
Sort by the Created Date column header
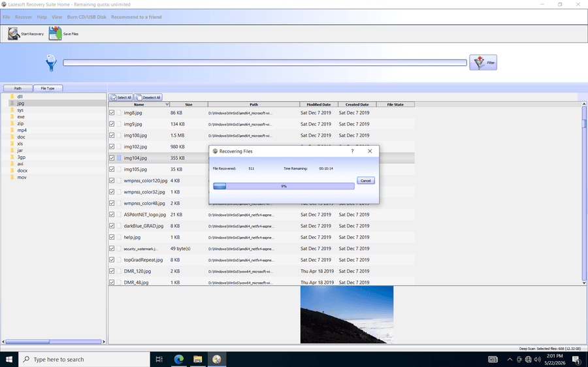click(x=357, y=104)
